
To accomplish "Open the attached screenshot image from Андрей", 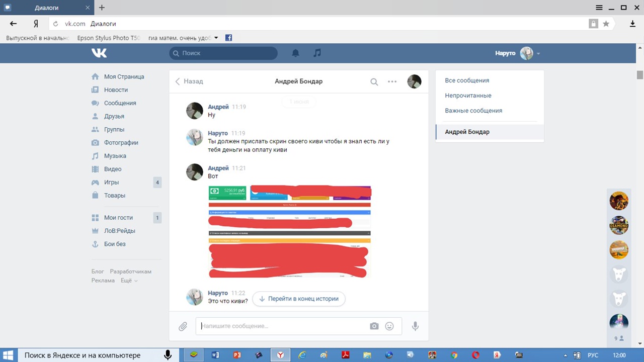I will (289, 231).
